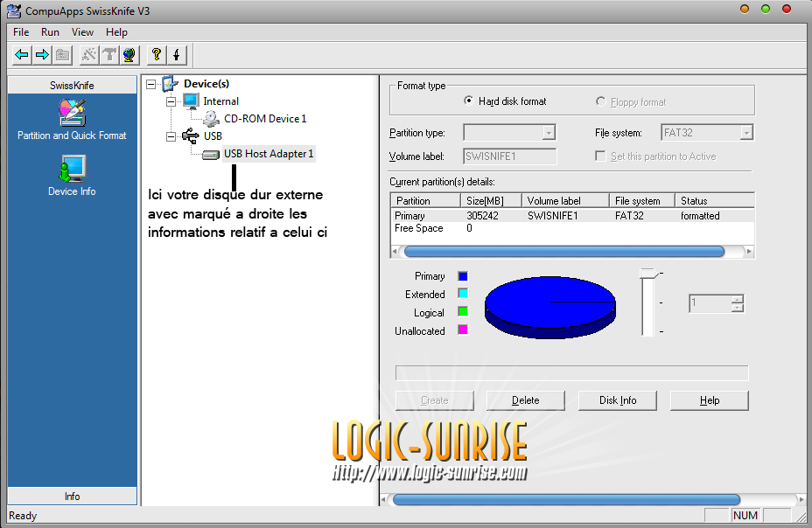Click the CompuApps SwissKnife title bar icon

coord(14,10)
